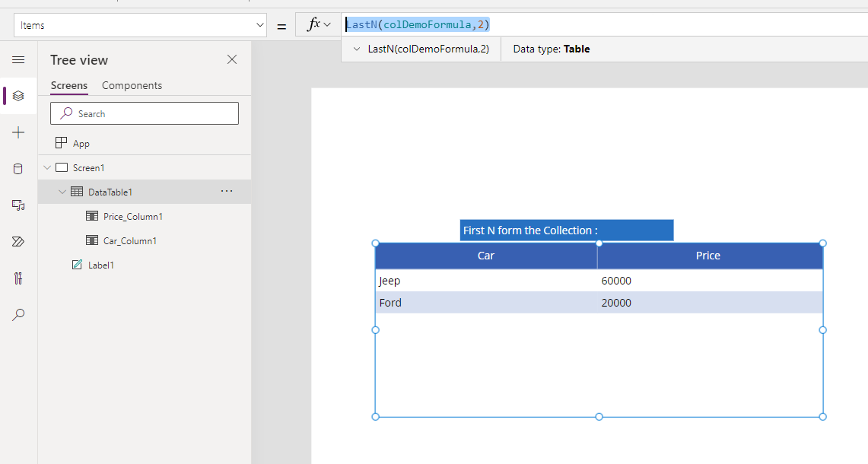The height and width of the screenshot is (464, 868).
Task: Collapse Screen1 node chevron
Action: coord(47,168)
